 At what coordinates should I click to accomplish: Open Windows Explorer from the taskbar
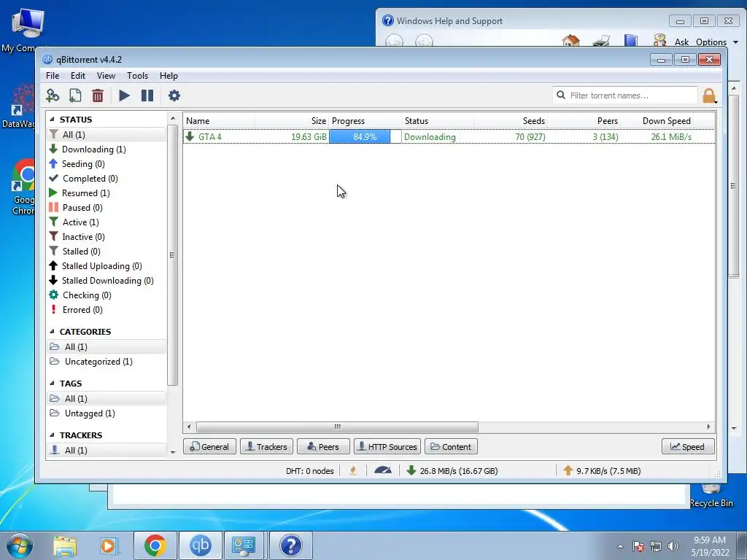point(65,545)
